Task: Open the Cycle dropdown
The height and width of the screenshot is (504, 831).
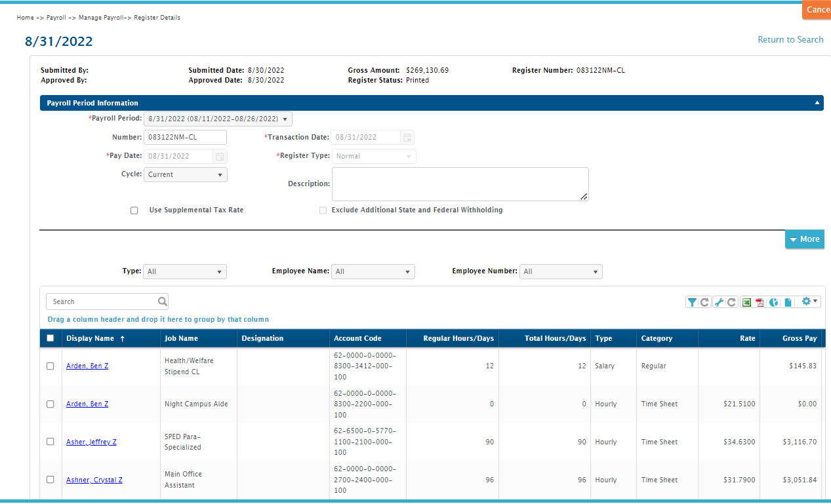Action: coord(186,174)
